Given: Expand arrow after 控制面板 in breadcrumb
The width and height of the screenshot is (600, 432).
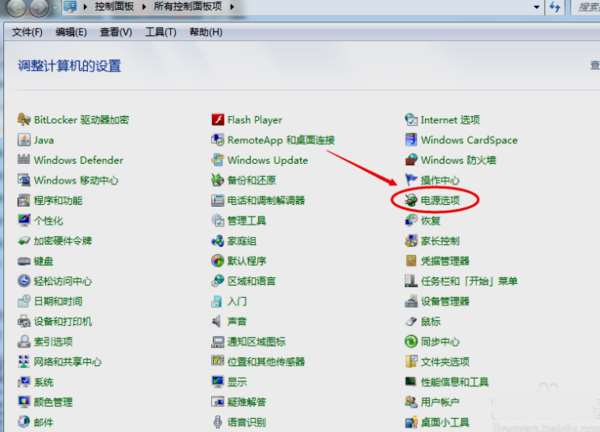Looking at the screenshot, I should pos(144,7).
